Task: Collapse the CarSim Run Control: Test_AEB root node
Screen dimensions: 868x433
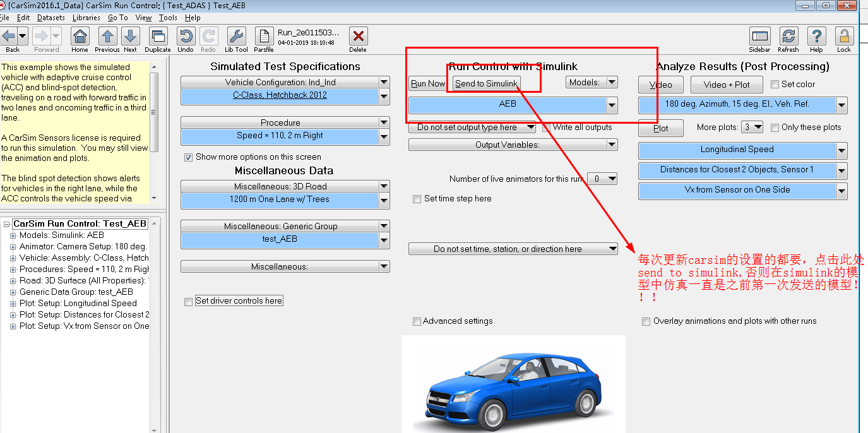Action: pyautogui.click(x=6, y=223)
